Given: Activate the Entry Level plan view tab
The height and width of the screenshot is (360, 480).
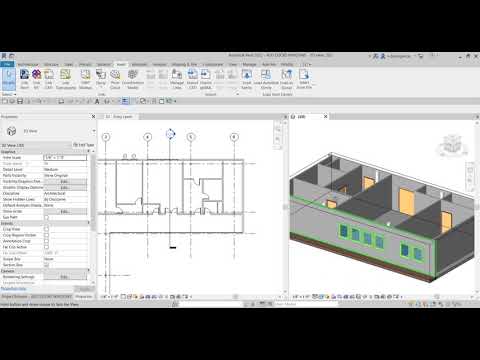Looking at the screenshot, I should point(120,117).
